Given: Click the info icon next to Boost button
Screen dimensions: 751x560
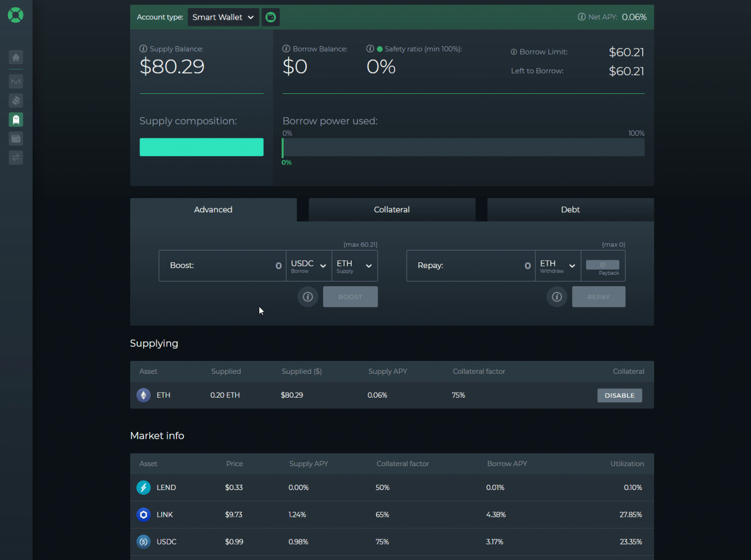Looking at the screenshot, I should (308, 297).
